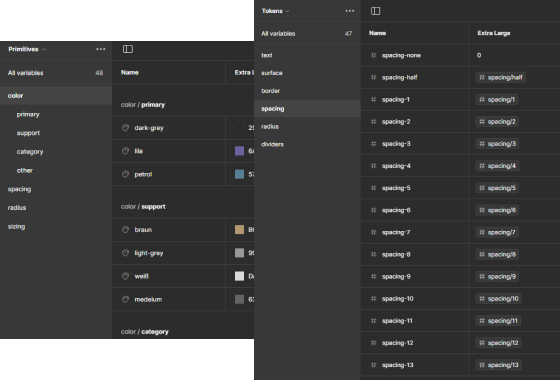This screenshot has height=380, width=560.
Task: Select the spacing-7 variable name
Action: [396, 232]
